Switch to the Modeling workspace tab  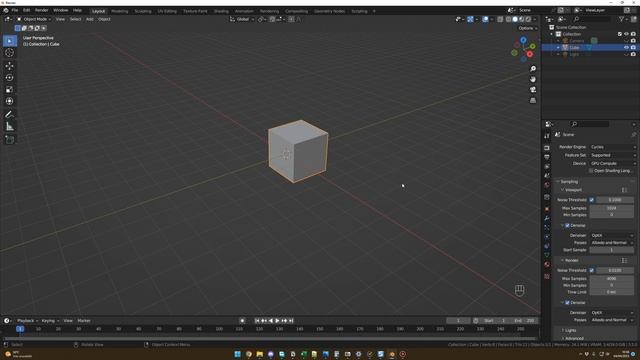pyautogui.click(x=120, y=11)
